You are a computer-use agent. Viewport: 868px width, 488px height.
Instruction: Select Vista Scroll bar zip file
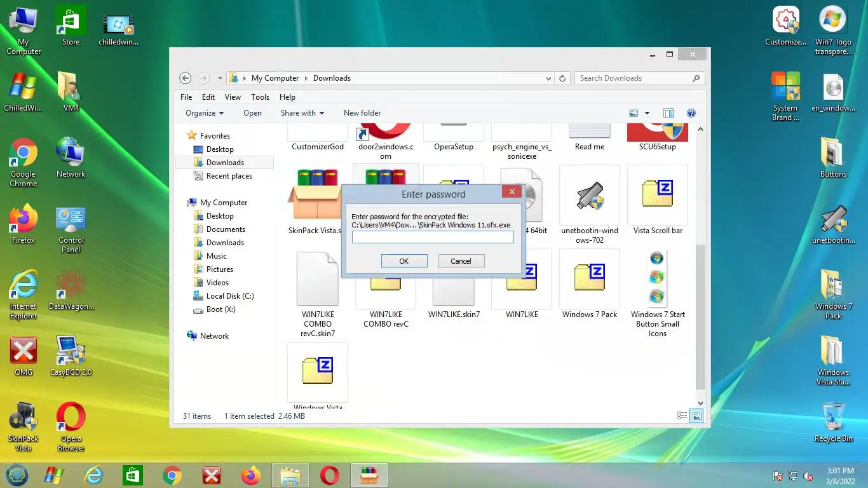point(658,201)
